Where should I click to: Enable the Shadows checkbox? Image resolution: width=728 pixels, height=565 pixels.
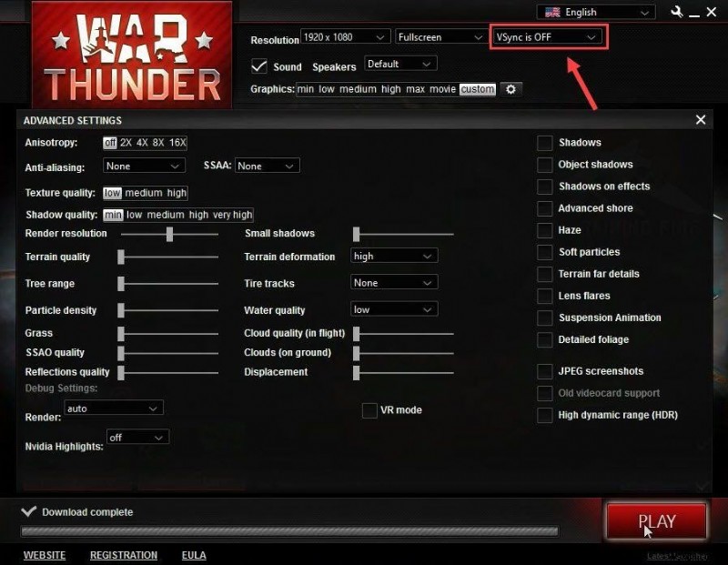[544, 143]
